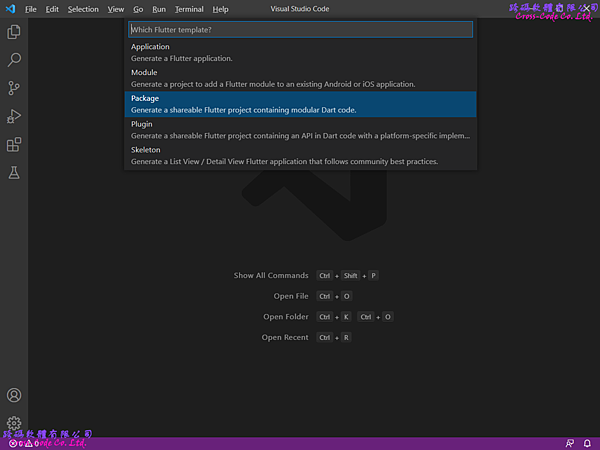This screenshot has width=600, height=450.
Task: Focus the 'Which Flutter template?' input box
Action: (300, 29)
